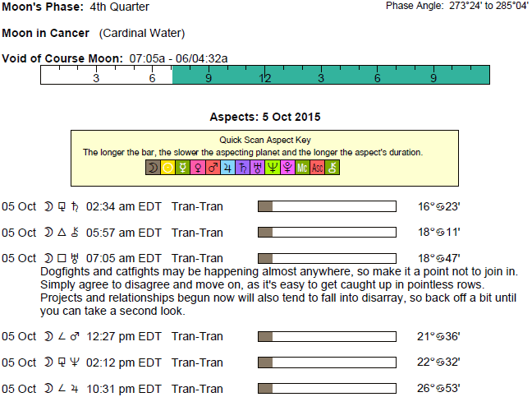Select the Mercury symbol in key

point(182,168)
